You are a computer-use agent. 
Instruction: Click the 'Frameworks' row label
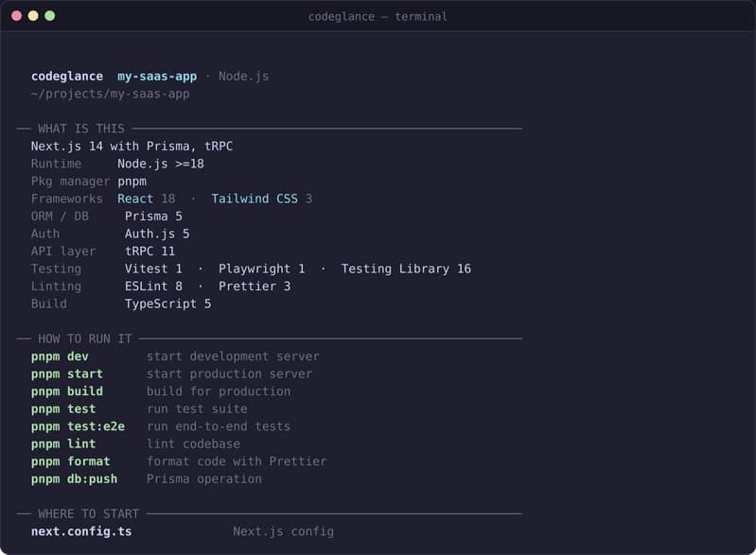(67, 199)
